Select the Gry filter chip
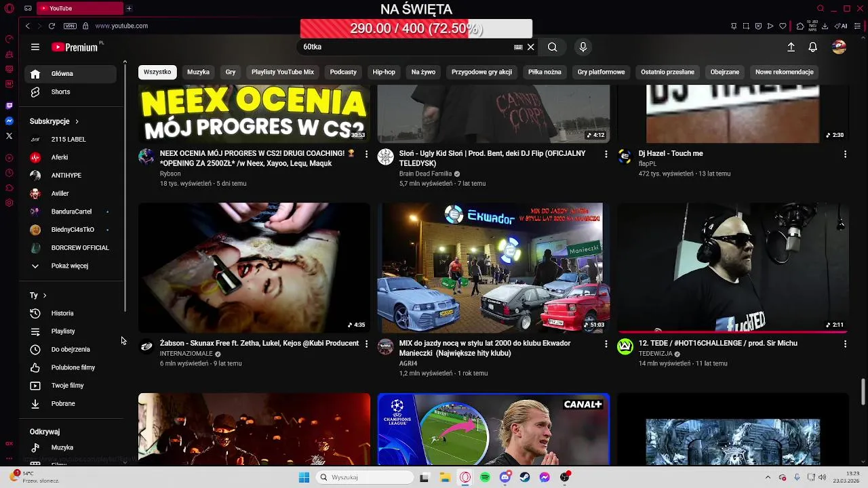The image size is (868, 488). pyautogui.click(x=231, y=72)
